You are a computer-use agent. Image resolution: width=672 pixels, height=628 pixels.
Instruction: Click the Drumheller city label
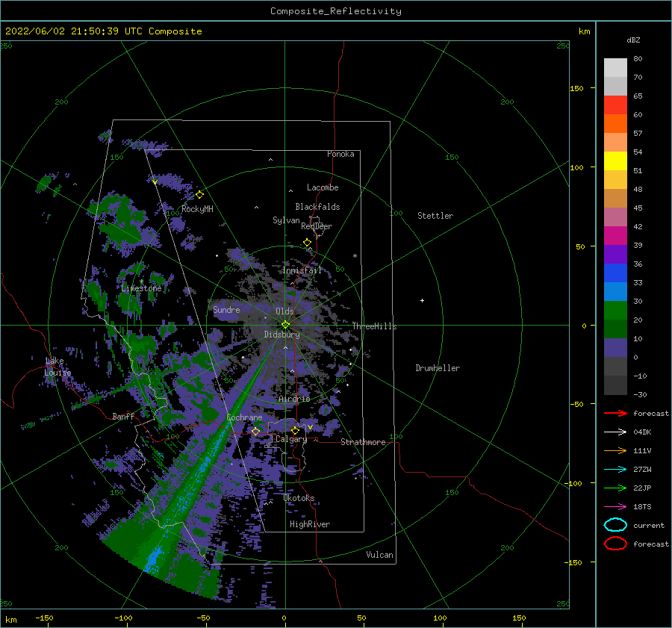pos(438,368)
